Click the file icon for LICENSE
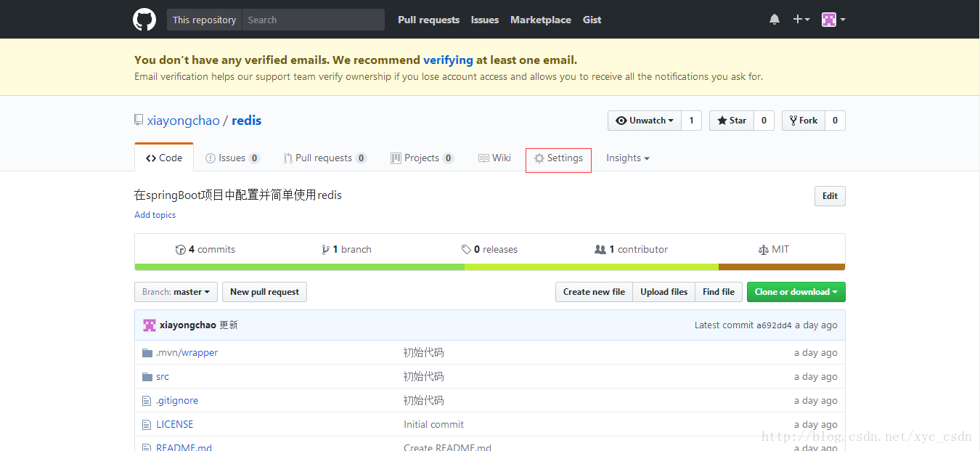Screen dimensions: 980x451 [147, 425]
